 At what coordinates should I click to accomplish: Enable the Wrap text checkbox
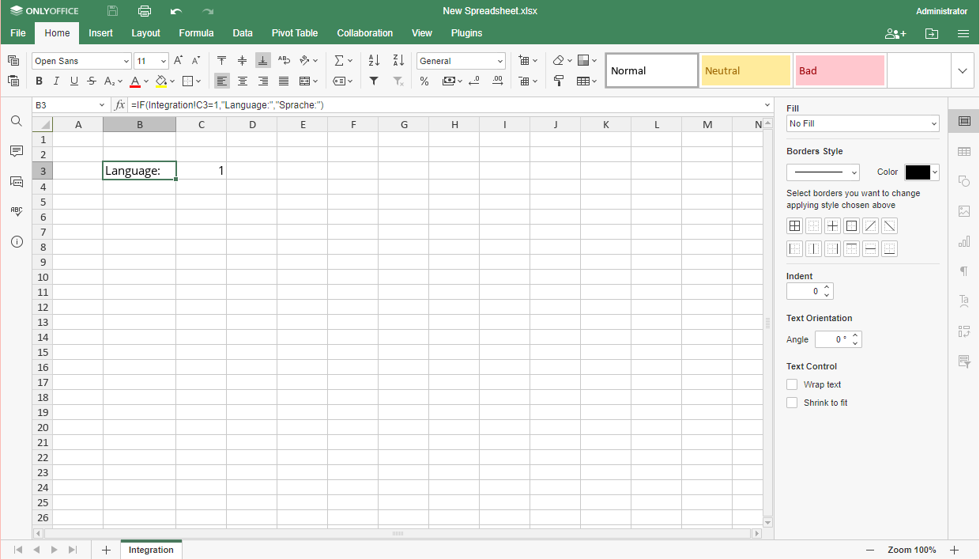[x=792, y=384]
